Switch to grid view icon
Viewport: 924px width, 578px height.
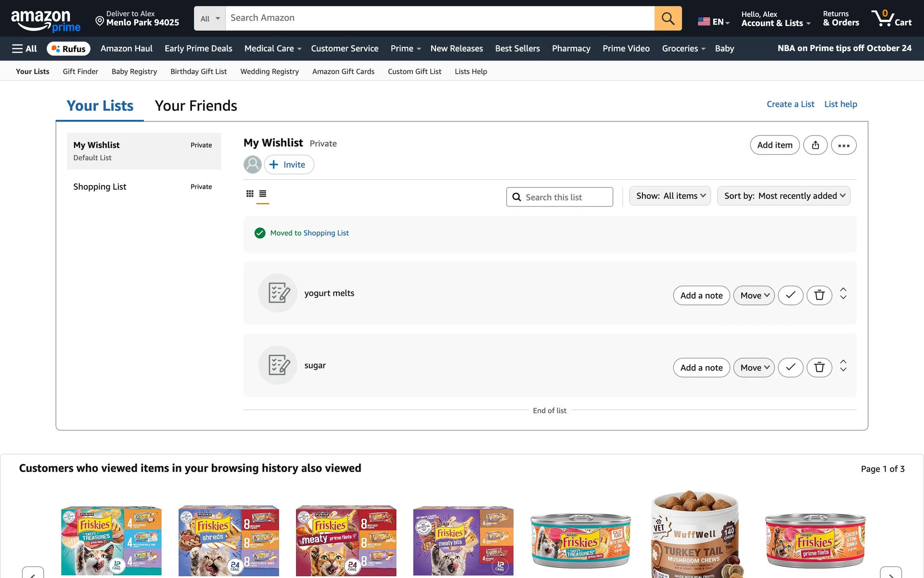coord(250,194)
